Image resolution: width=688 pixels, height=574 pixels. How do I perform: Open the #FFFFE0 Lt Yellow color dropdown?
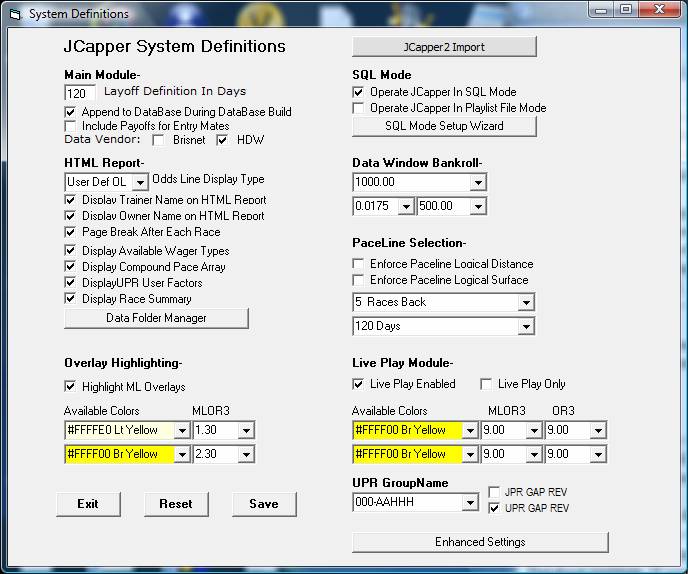(x=182, y=430)
